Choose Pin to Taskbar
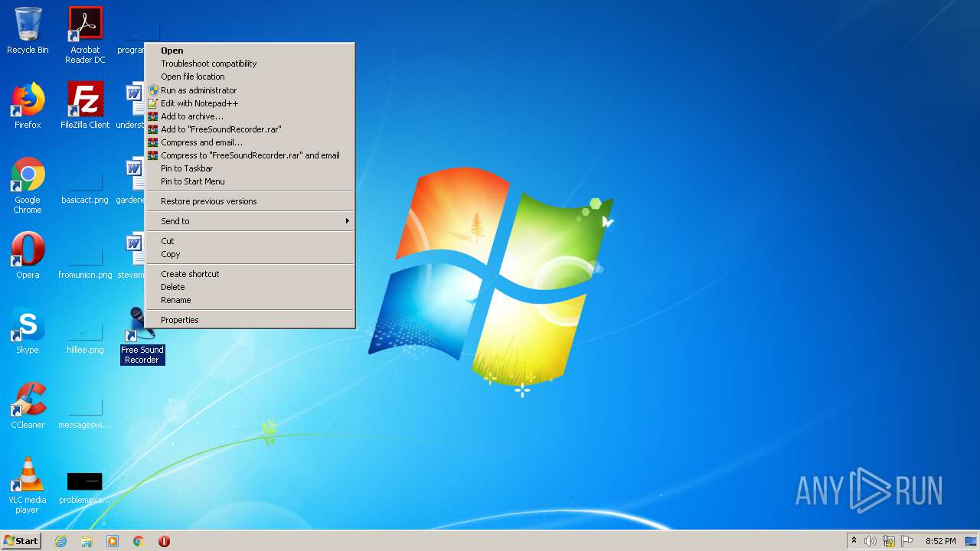 [x=250, y=168]
